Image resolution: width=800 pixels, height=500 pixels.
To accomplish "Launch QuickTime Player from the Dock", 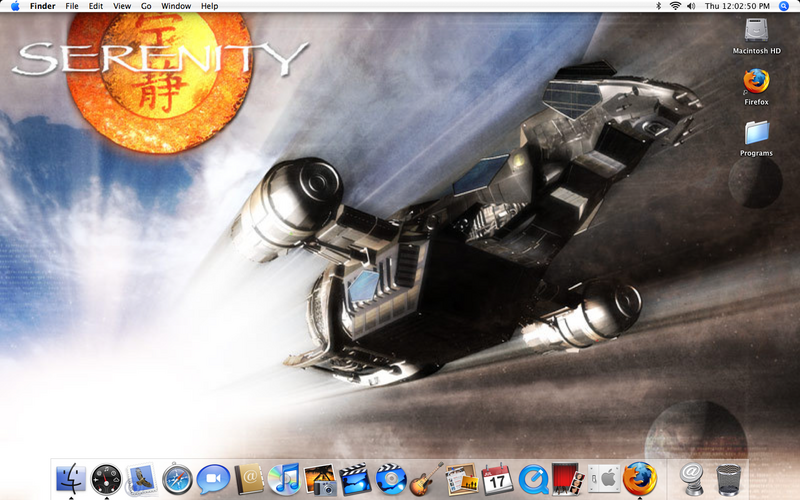I will [x=532, y=479].
